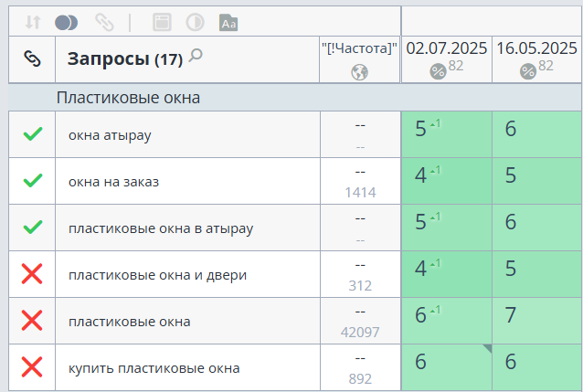
Task: Click 16.05.2025 position for пластиковые окна в атырау
Action: [537, 228]
